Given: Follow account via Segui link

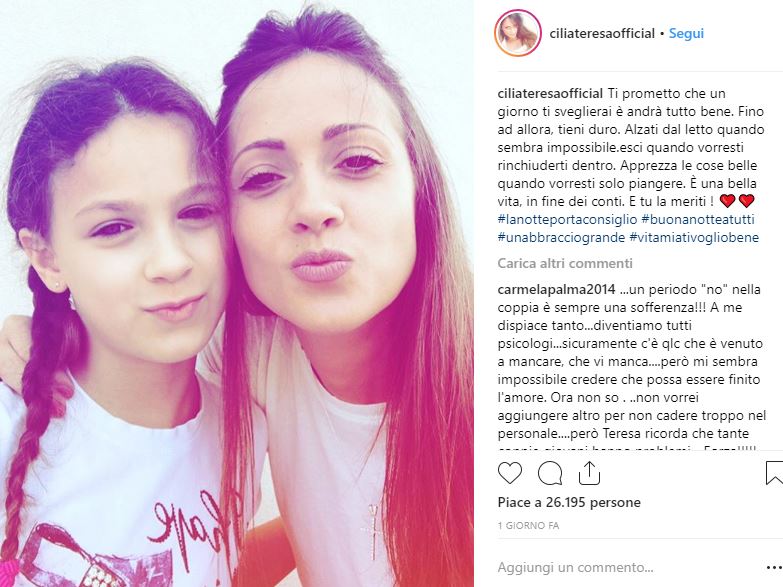Looking at the screenshot, I should pos(686,33).
